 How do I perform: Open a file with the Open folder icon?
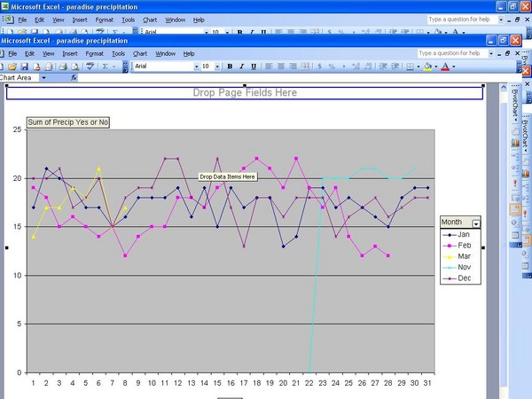[12, 66]
